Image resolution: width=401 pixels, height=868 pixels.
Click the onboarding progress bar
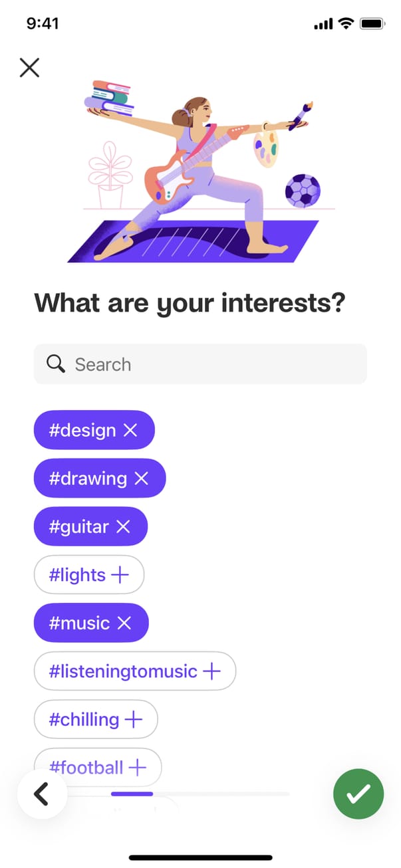tap(200, 794)
